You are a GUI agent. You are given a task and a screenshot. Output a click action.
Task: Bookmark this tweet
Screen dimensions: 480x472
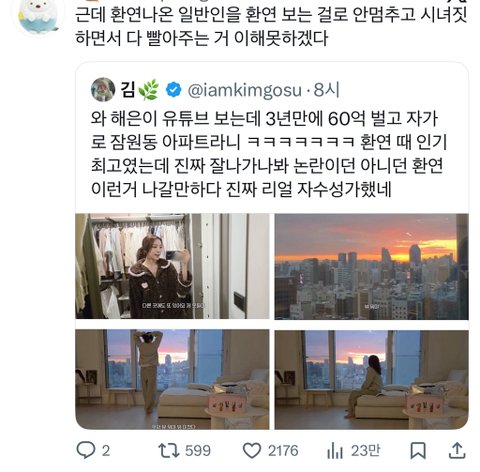[x=418, y=451]
